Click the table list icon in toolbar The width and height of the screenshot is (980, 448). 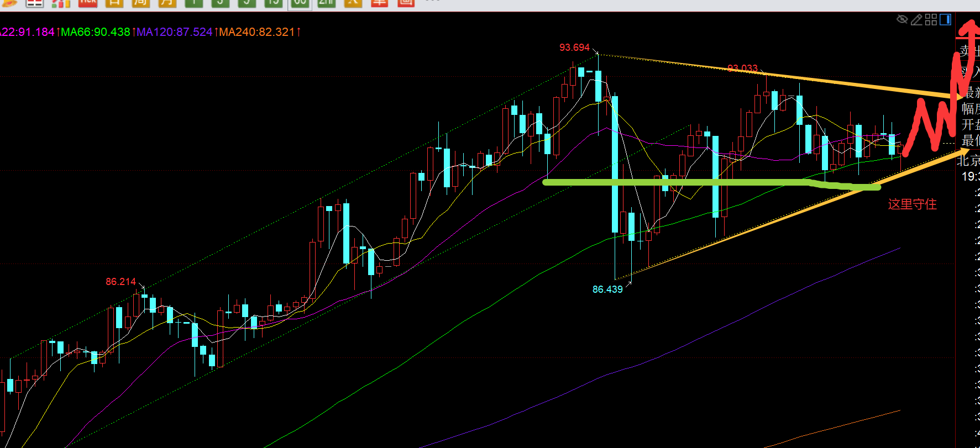click(x=35, y=2)
